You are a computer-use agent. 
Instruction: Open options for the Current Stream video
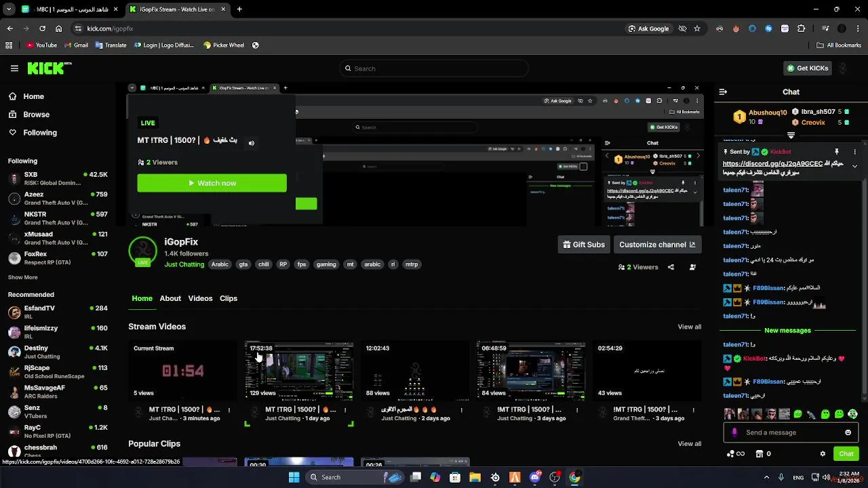point(229,410)
